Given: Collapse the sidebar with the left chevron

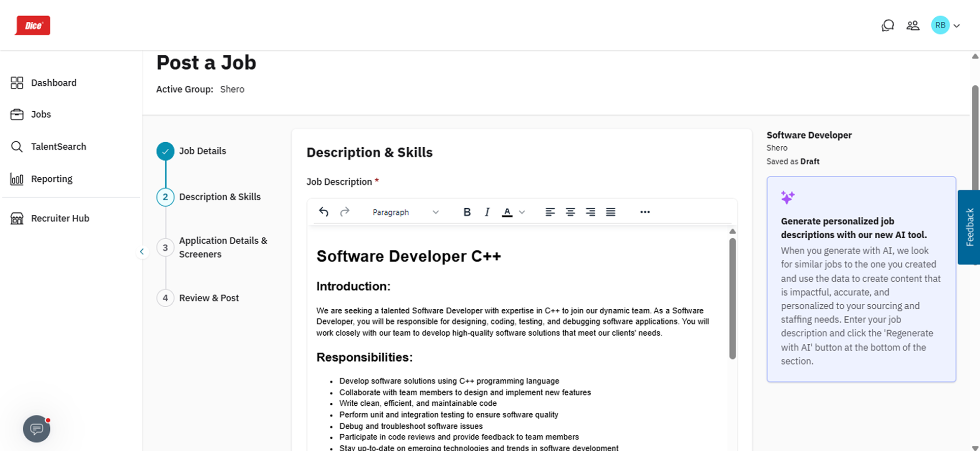Looking at the screenshot, I should 142,251.
